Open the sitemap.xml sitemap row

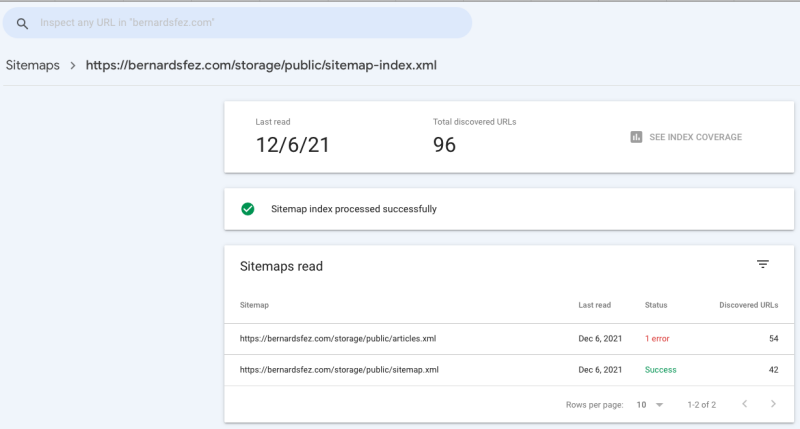click(x=509, y=370)
